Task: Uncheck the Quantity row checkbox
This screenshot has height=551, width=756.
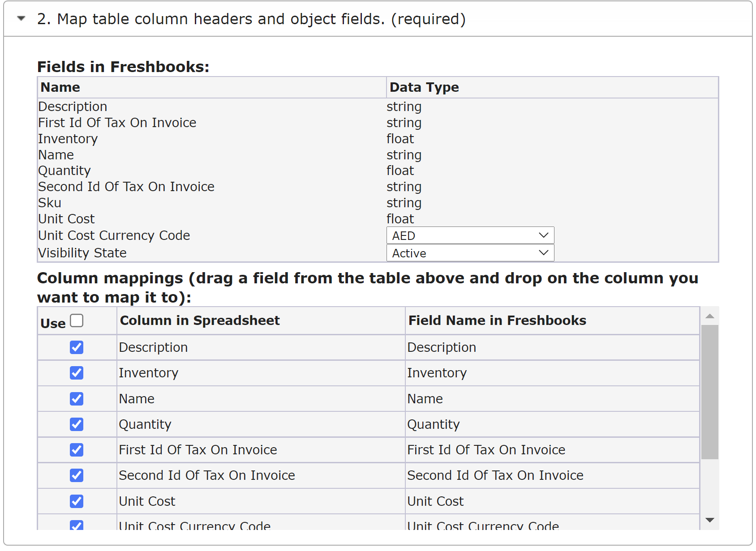Action: tap(77, 424)
